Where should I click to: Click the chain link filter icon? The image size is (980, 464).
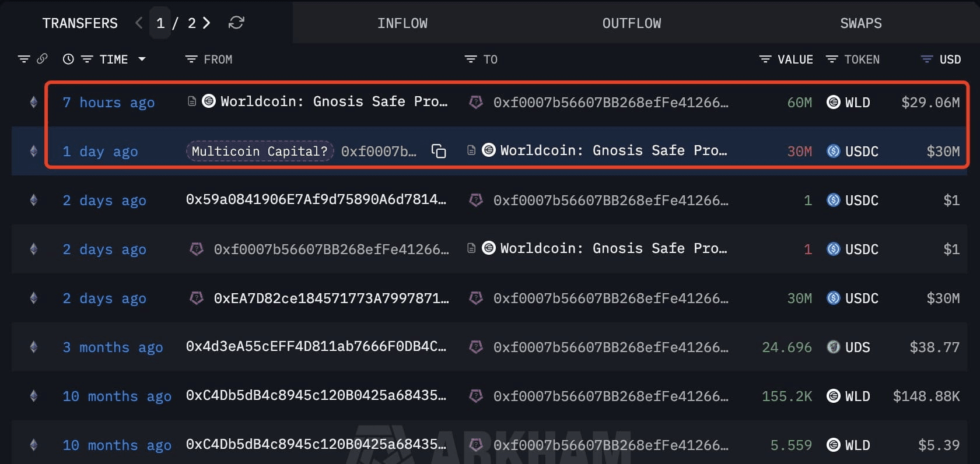42,59
